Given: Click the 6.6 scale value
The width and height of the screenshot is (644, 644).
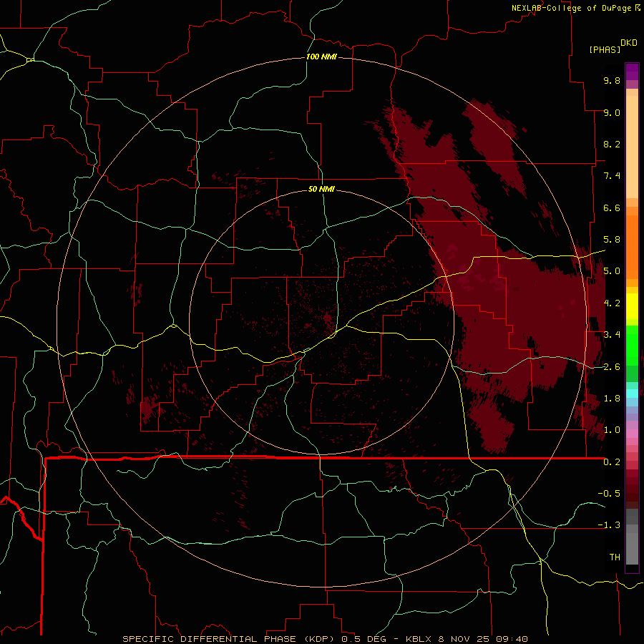Looking at the screenshot, I should [x=612, y=208].
